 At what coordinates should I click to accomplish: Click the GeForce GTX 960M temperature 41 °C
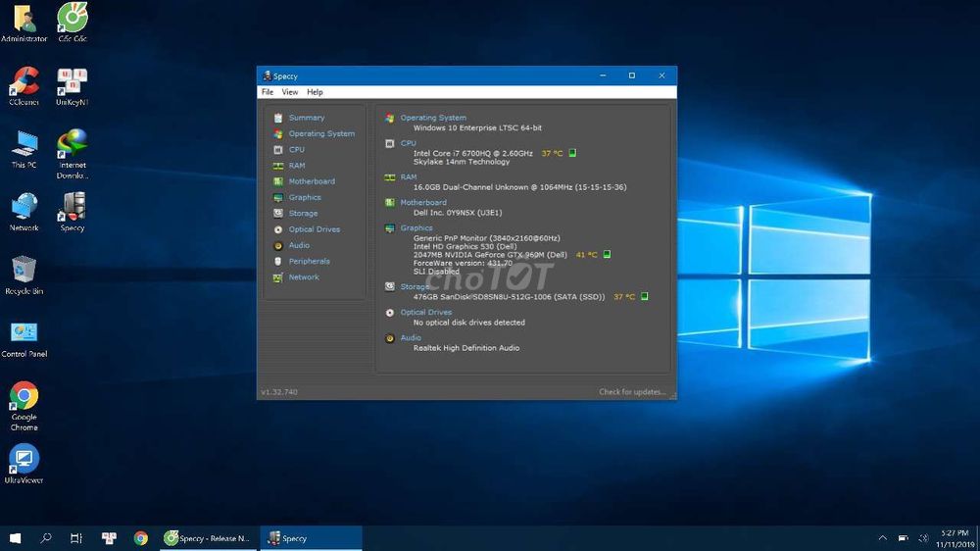[586, 255]
